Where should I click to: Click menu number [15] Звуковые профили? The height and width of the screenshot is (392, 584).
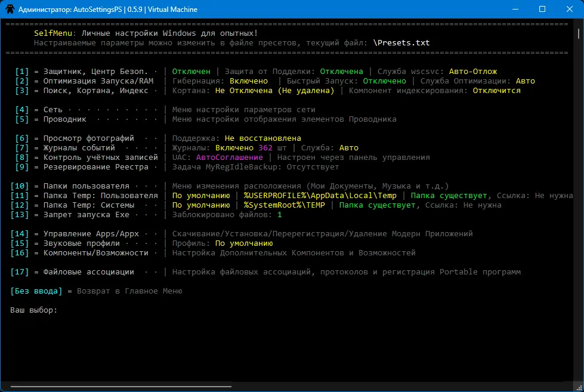19,243
